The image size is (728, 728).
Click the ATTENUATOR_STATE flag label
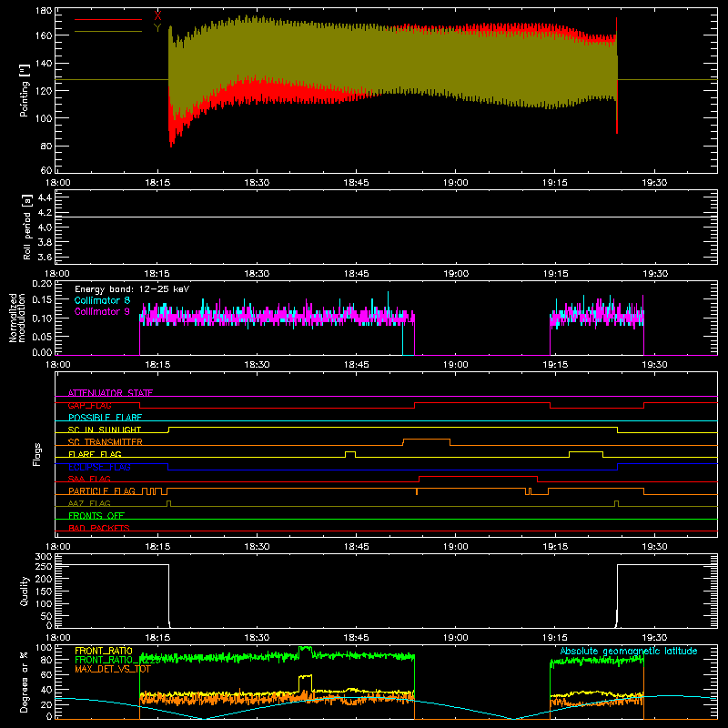(x=110, y=393)
